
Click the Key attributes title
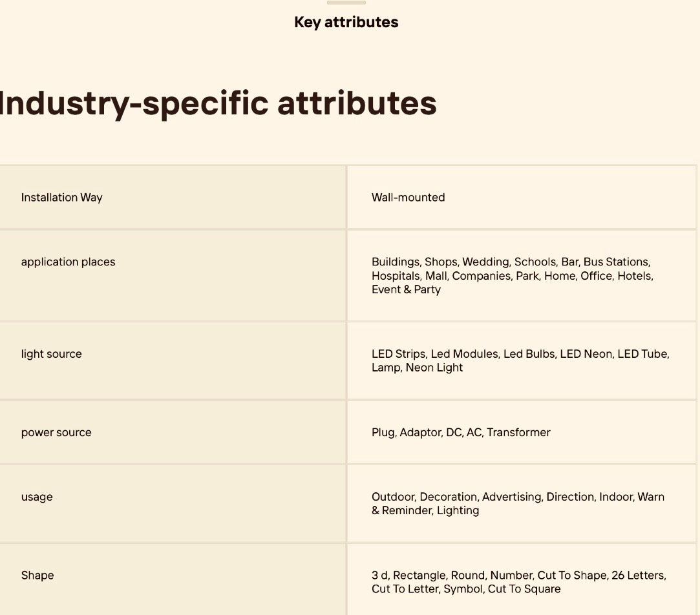(346, 22)
